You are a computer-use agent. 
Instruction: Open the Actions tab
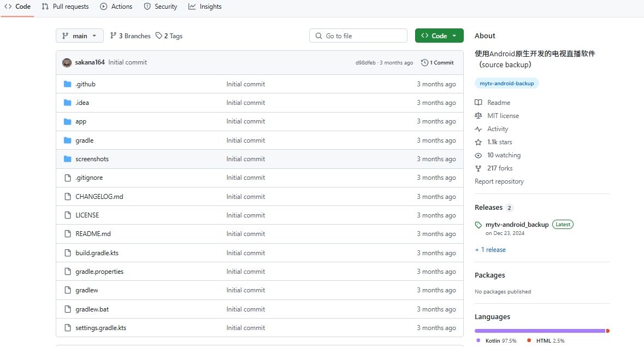pos(116,7)
